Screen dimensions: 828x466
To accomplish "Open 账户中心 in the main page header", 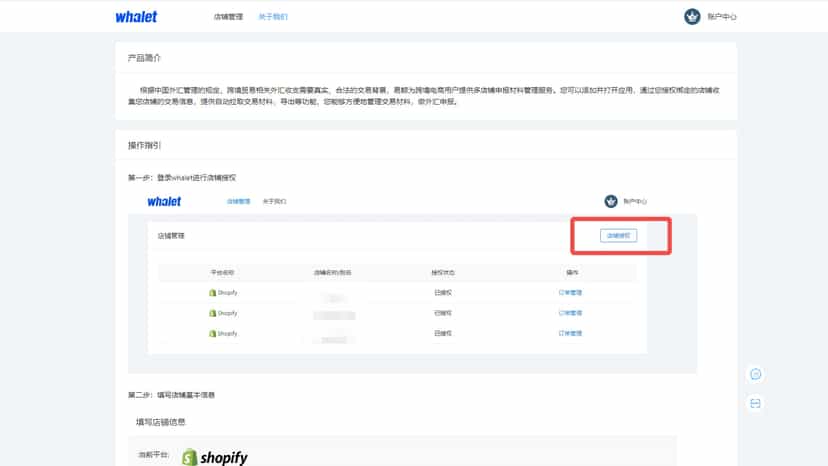I will (x=722, y=17).
